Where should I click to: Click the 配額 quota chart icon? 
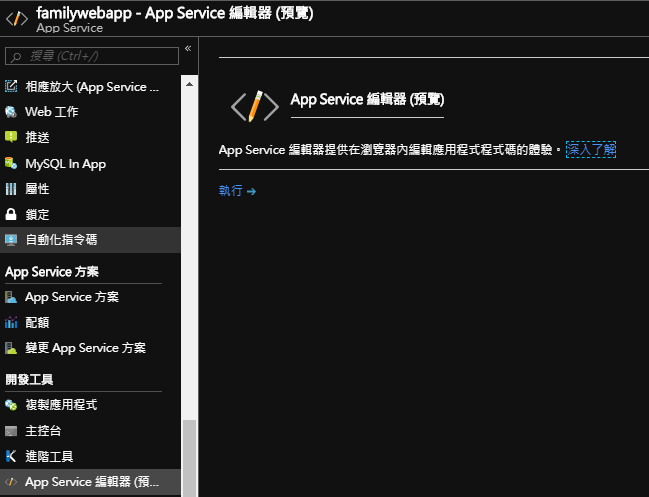coord(11,322)
